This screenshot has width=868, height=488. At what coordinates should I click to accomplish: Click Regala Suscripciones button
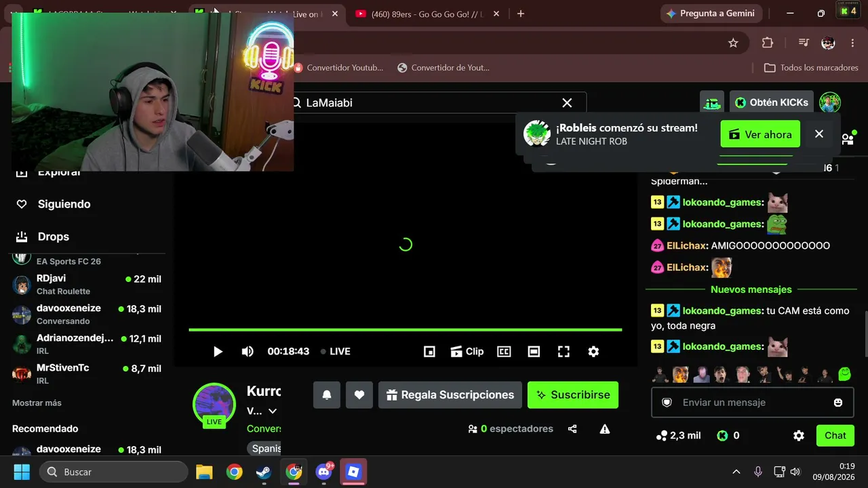[x=450, y=395]
